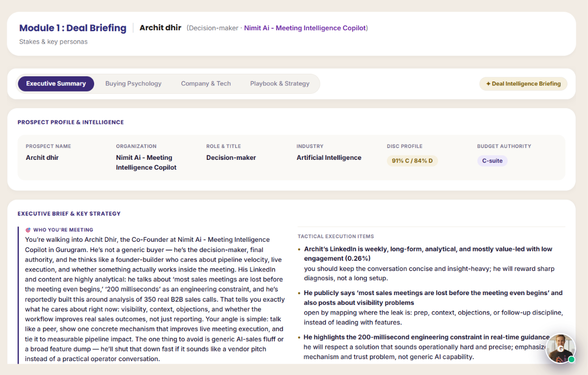Screen dimensions: 588x375
Task: Click the Organization column label
Action: pyautogui.click(x=136, y=147)
